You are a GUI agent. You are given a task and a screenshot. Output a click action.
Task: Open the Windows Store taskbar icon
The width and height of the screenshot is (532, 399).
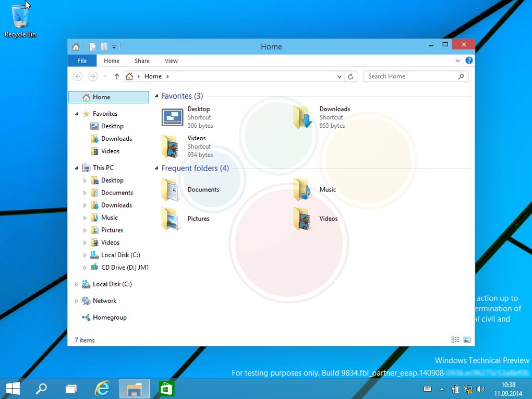coord(166,389)
